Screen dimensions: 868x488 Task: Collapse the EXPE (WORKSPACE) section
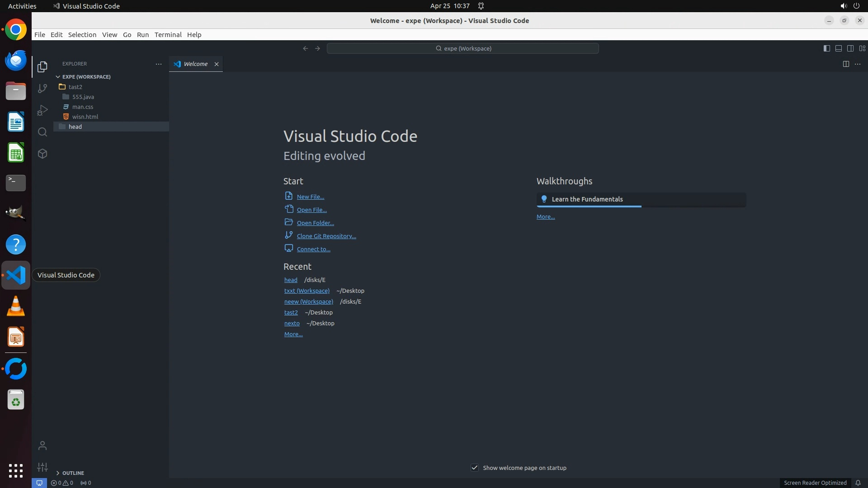click(86, 76)
